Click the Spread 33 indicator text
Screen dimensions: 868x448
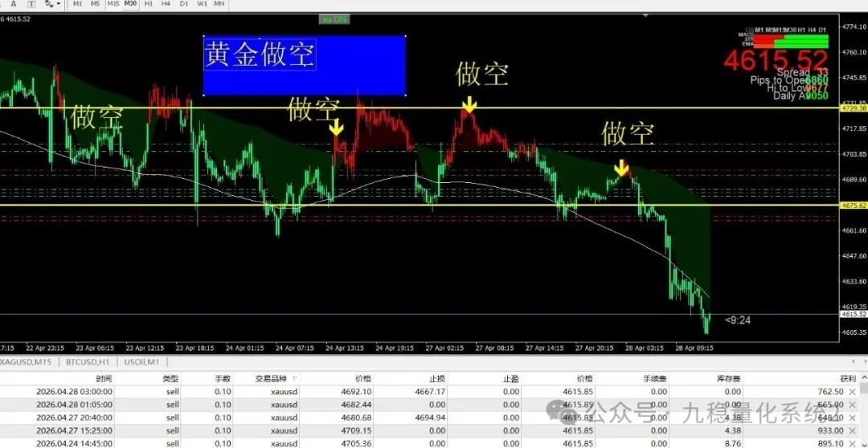pos(802,72)
